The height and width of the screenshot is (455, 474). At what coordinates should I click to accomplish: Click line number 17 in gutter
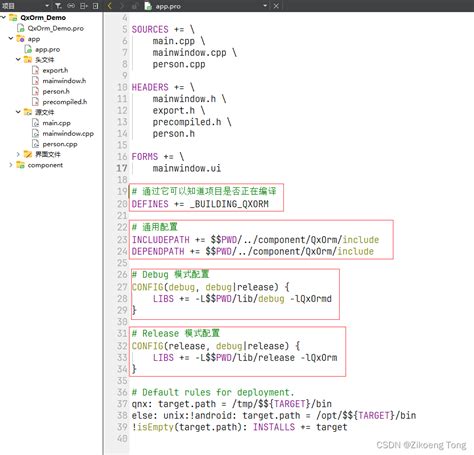point(122,168)
